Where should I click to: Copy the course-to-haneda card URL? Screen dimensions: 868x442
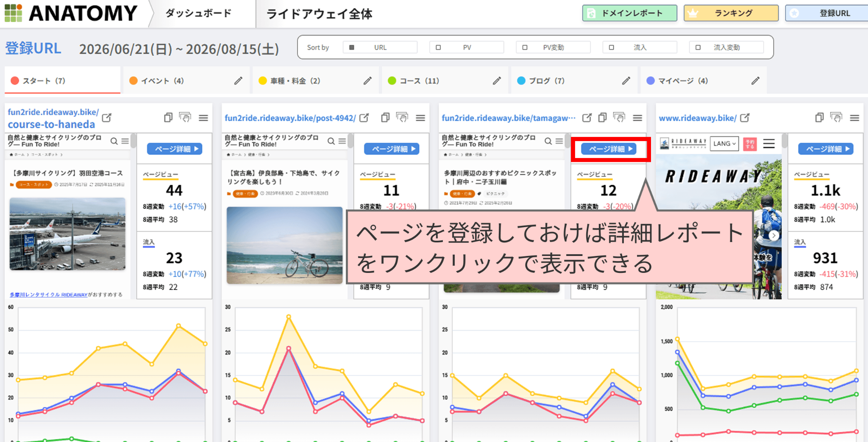click(168, 117)
